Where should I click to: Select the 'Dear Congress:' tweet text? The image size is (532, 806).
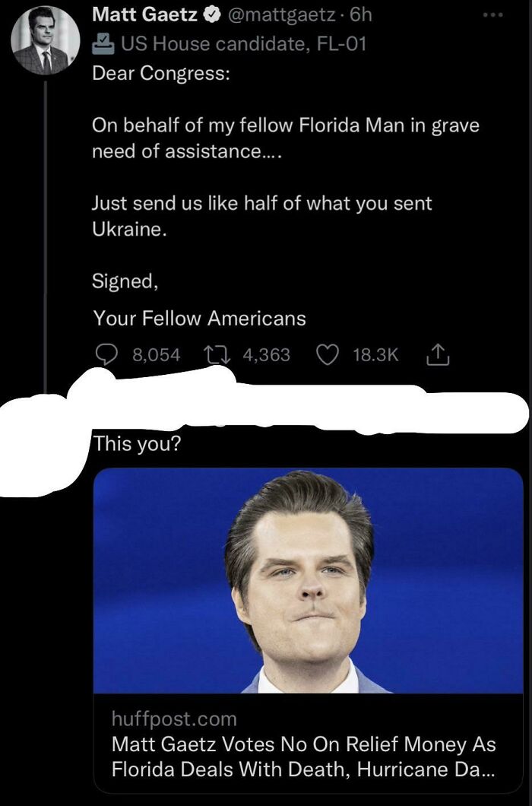(x=161, y=74)
